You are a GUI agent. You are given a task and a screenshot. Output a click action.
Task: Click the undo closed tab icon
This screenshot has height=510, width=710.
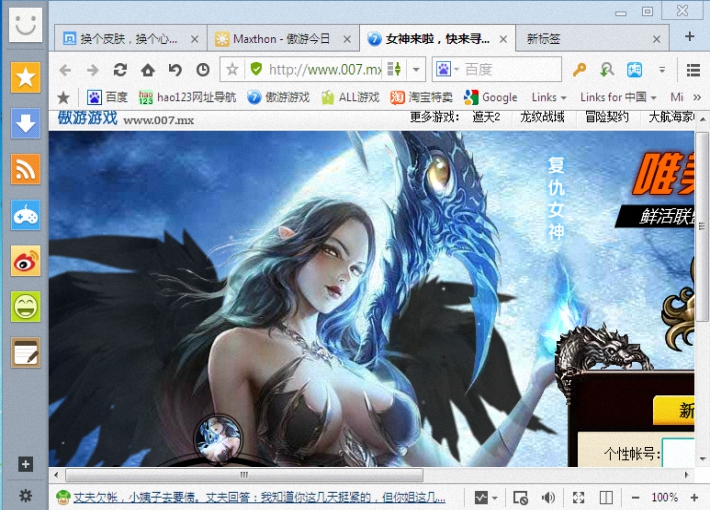(x=175, y=70)
